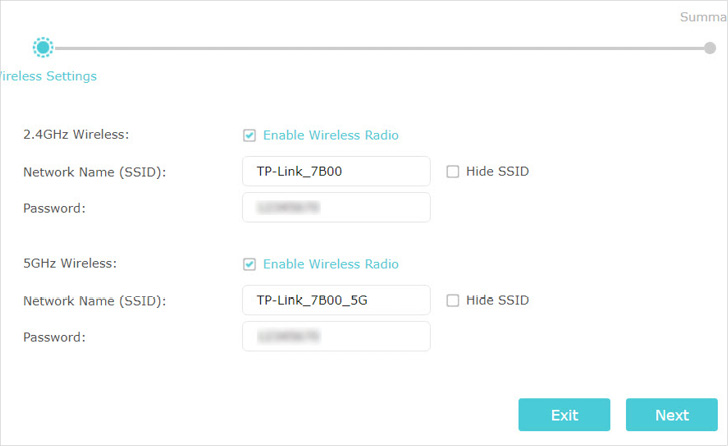728x446 pixels.
Task: Click the TP-Link_7B00 network name field
Action: pyautogui.click(x=336, y=171)
